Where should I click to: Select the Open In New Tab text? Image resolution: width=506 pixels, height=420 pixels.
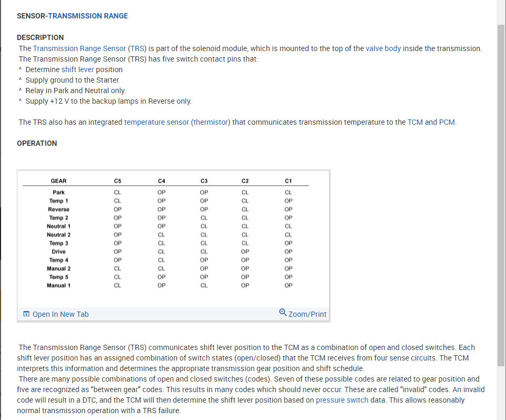(61, 314)
